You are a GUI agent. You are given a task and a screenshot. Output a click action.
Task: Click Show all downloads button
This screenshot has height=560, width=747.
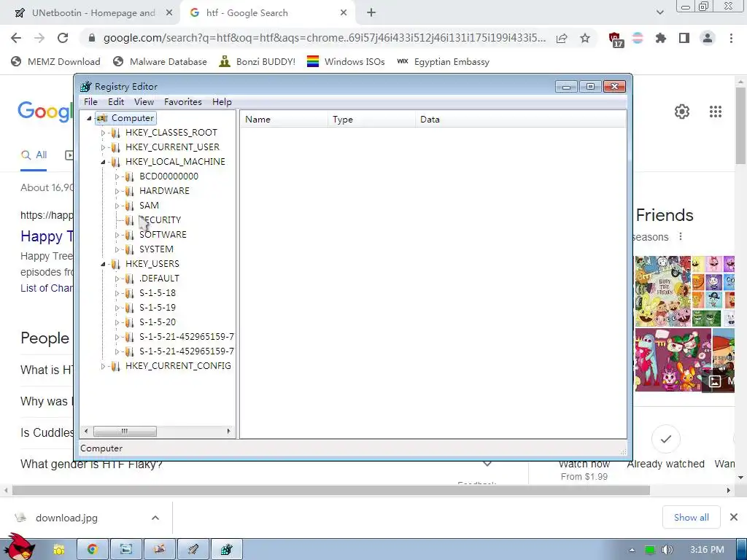692,518
